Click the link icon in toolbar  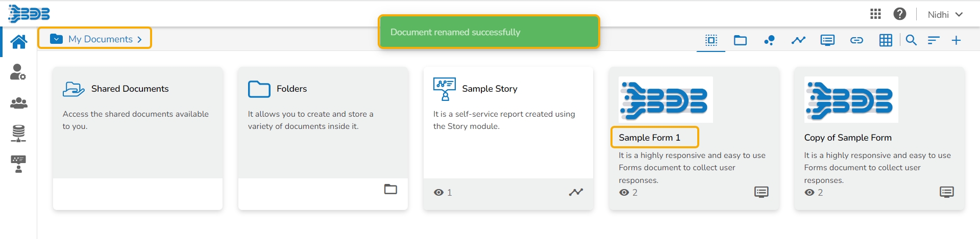pyautogui.click(x=856, y=40)
